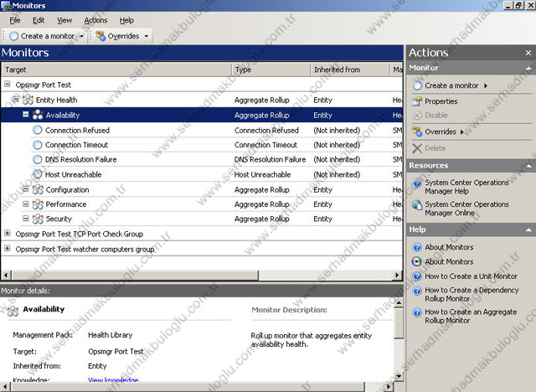
Task: Close the Actions pane
Action: [x=528, y=53]
